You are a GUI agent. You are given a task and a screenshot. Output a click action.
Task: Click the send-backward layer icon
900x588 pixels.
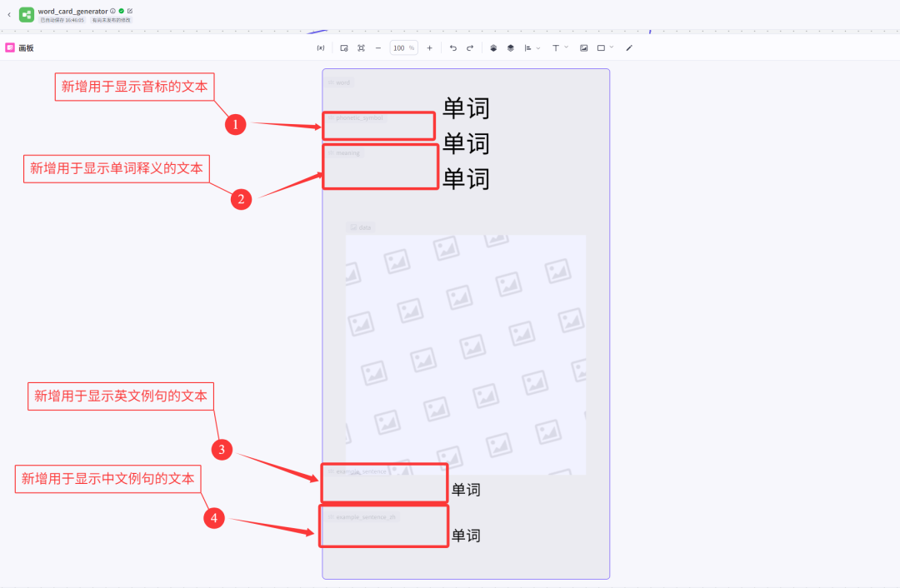tap(509, 47)
